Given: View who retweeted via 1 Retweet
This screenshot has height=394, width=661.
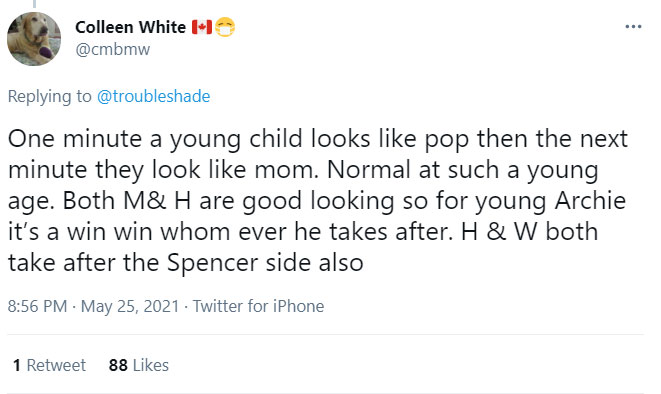Looking at the screenshot, I should (49, 365).
